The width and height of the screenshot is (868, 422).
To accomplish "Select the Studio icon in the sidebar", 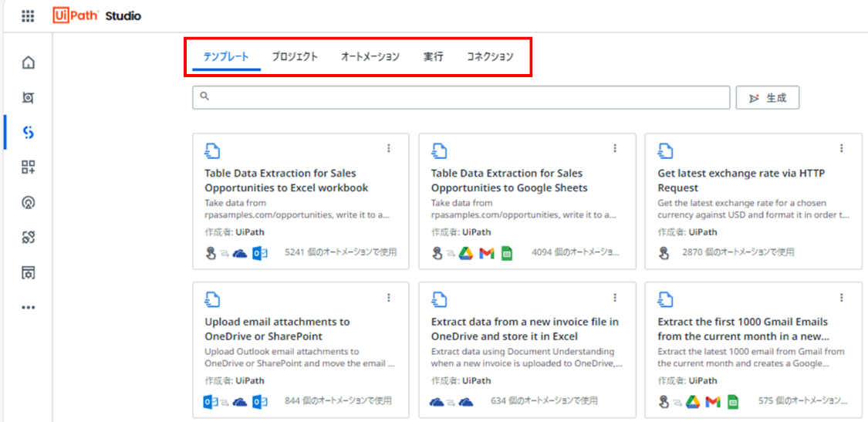I will 29,133.
